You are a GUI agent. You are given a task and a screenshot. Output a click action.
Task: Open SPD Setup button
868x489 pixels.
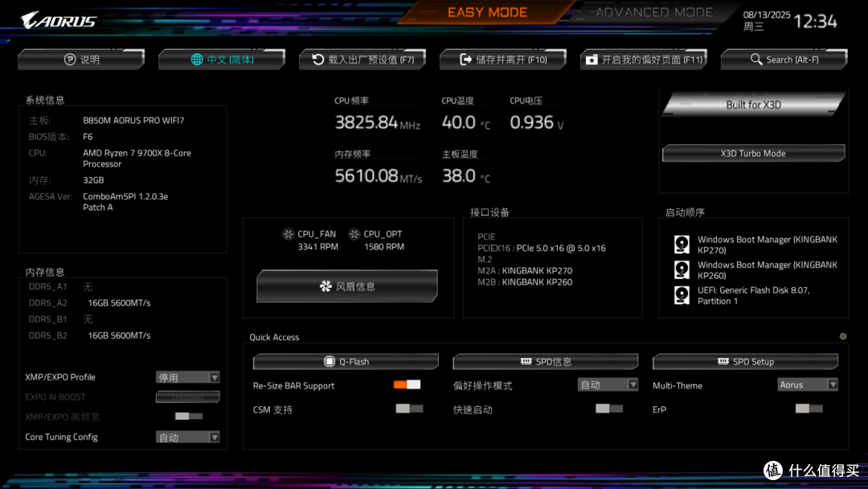745,361
